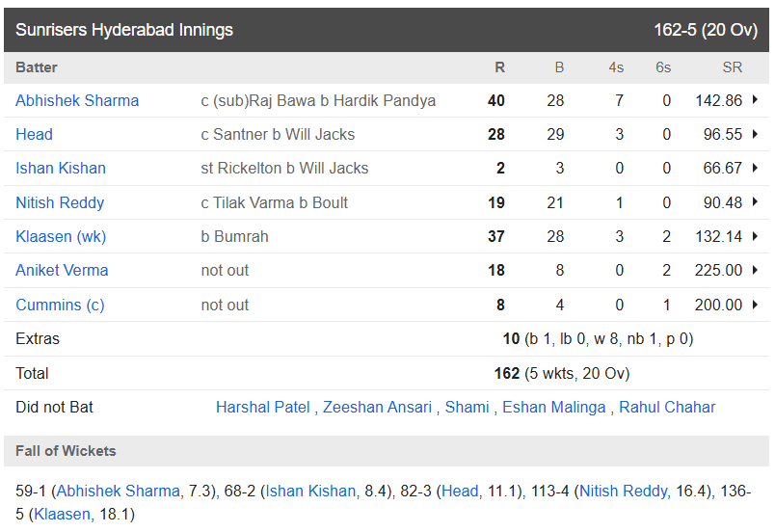Open Harshal Patel in Did not Bat
Image resolution: width=775 pixels, height=532 pixels.
(x=263, y=407)
